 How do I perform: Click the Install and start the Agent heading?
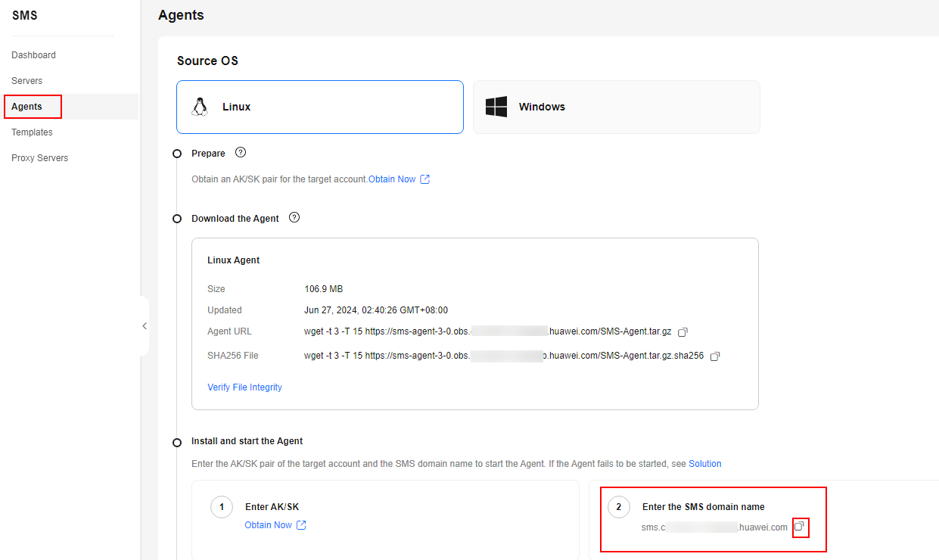[x=247, y=441]
